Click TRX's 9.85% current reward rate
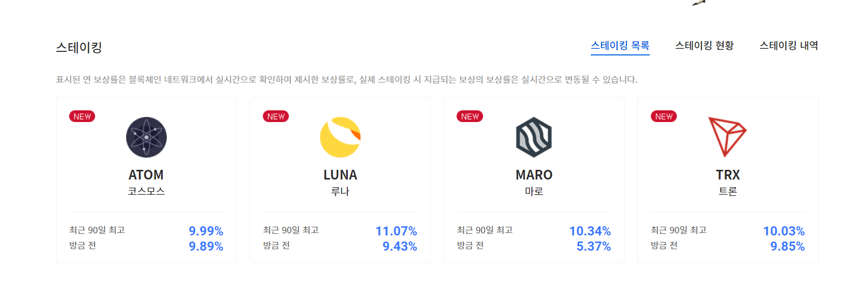Screen dimensions: 868x300 click(787, 246)
